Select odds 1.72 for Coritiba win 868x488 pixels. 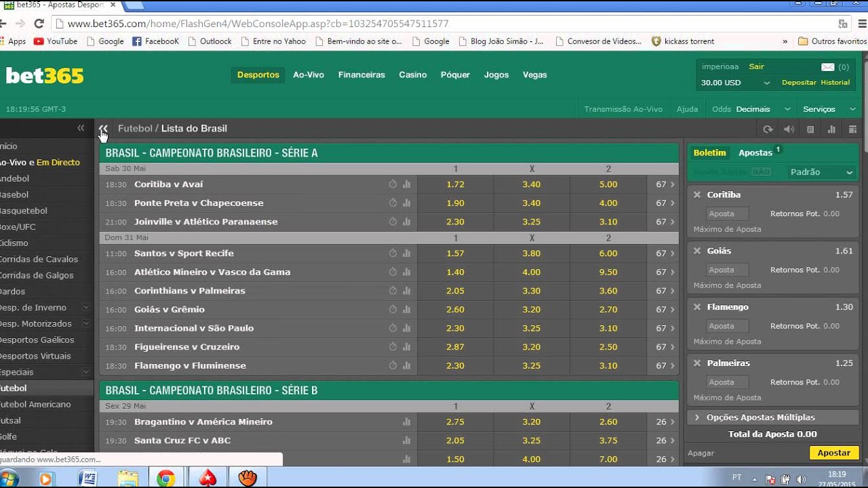click(x=456, y=184)
